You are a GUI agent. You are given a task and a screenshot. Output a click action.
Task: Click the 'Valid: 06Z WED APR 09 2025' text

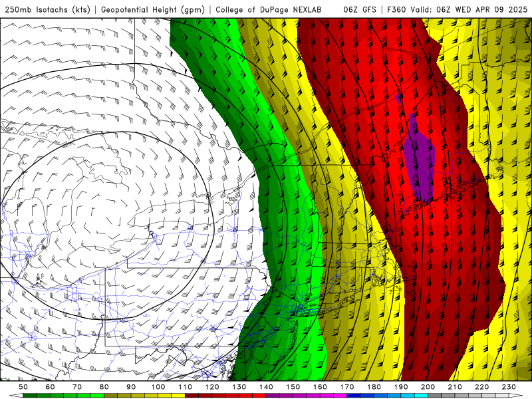click(469, 9)
